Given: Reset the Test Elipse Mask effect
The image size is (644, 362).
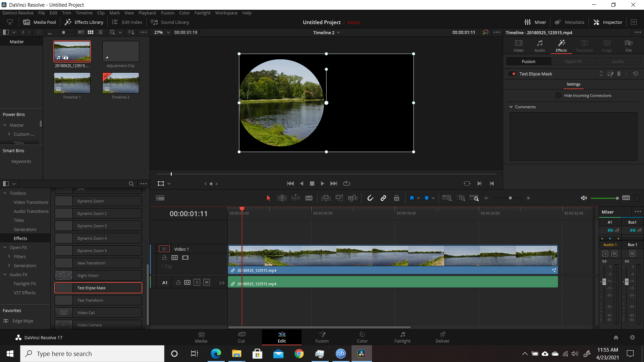Looking at the screenshot, I should pyautogui.click(x=636, y=74).
